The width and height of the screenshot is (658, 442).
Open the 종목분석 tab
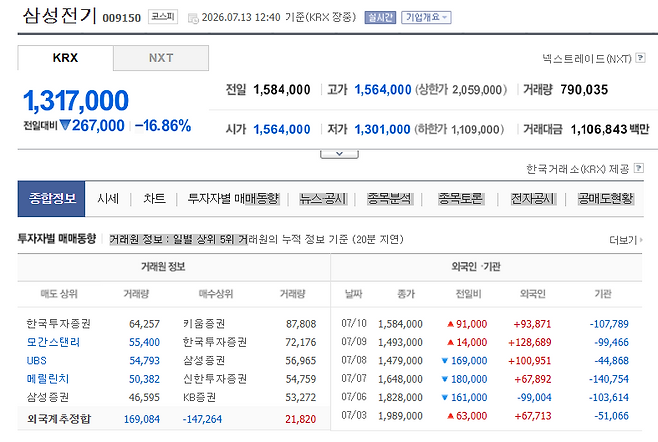[x=390, y=199]
